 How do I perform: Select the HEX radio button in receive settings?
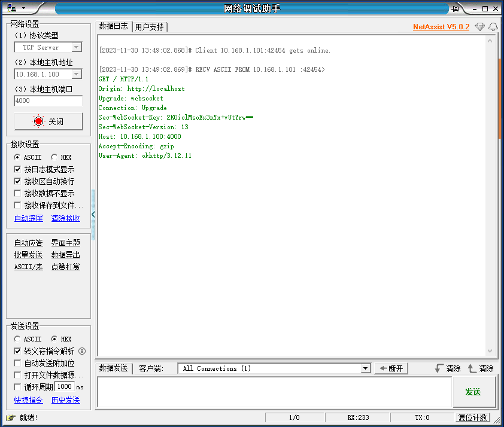pyautogui.click(x=54, y=157)
